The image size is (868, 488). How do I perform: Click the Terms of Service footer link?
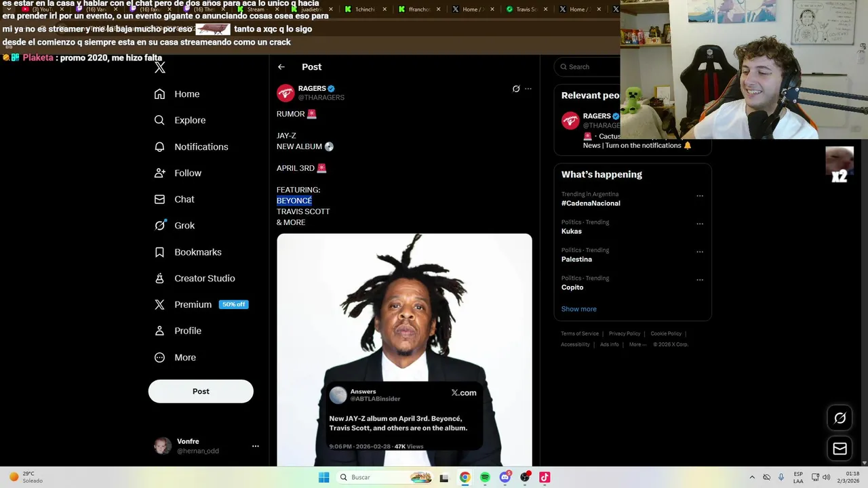click(580, 333)
